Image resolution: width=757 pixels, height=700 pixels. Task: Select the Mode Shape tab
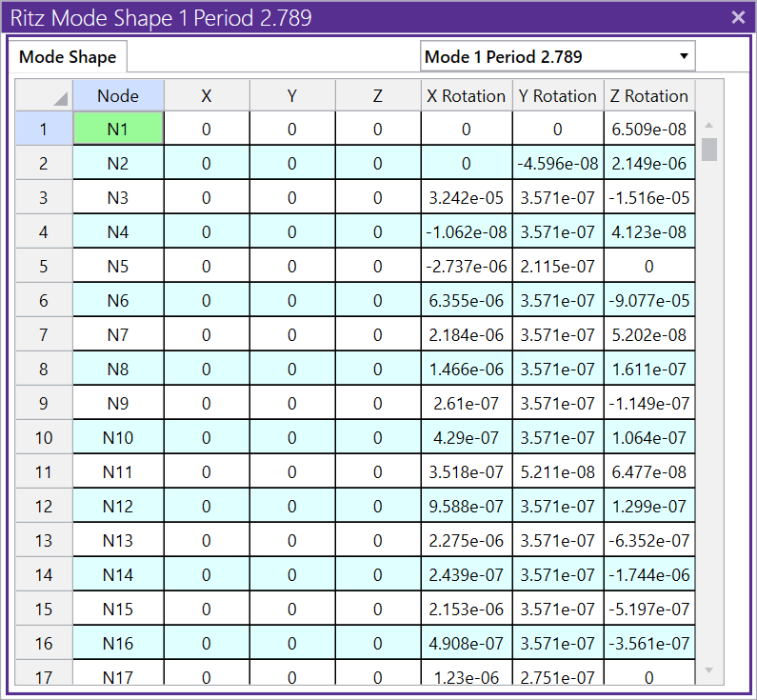[x=68, y=57]
